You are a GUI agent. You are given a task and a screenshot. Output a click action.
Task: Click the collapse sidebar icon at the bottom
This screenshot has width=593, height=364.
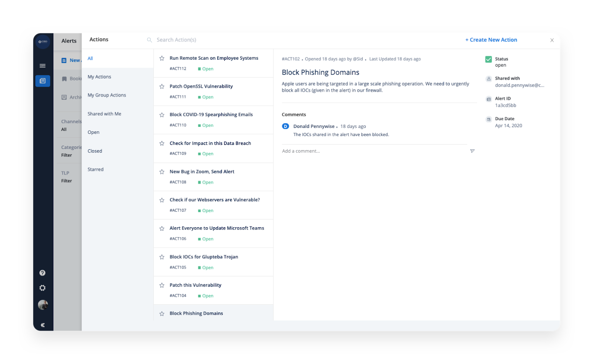[43, 325]
